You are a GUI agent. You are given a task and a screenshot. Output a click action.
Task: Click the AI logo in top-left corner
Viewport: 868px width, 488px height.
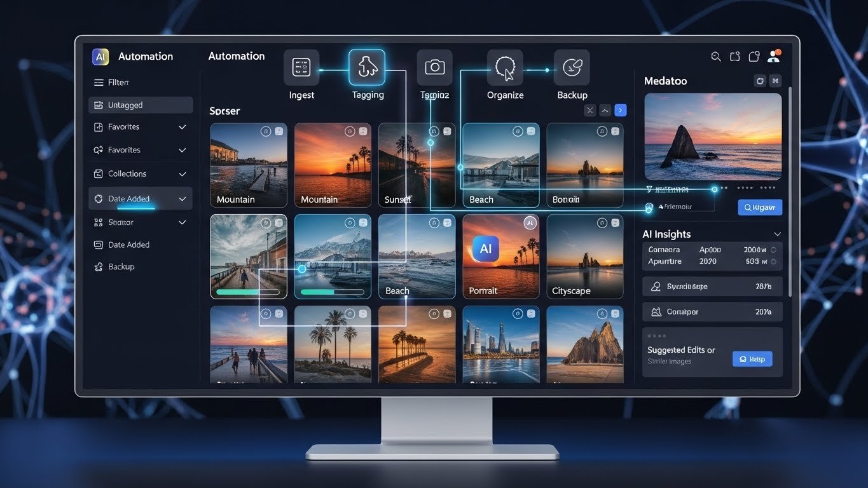click(x=100, y=57)
